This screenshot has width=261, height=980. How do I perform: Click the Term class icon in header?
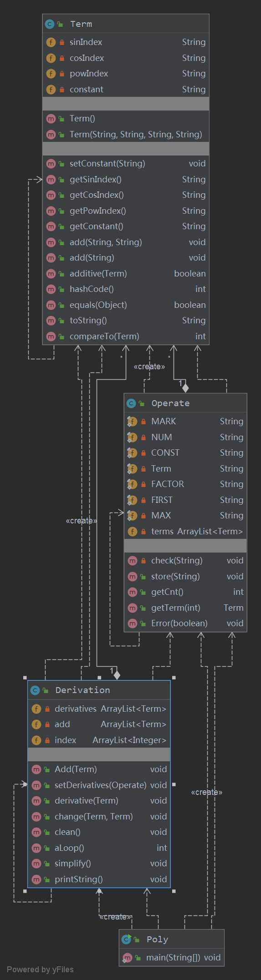coord(50,24)
